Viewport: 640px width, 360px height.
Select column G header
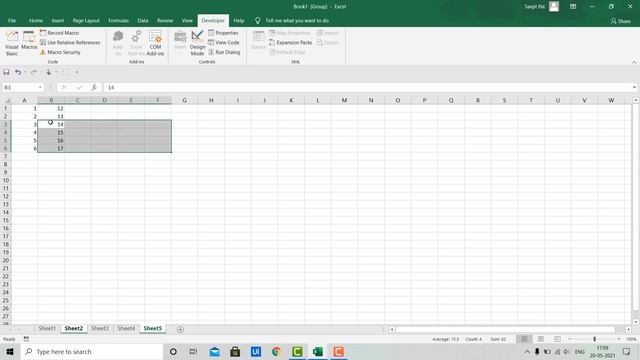(x=184, y=100)
